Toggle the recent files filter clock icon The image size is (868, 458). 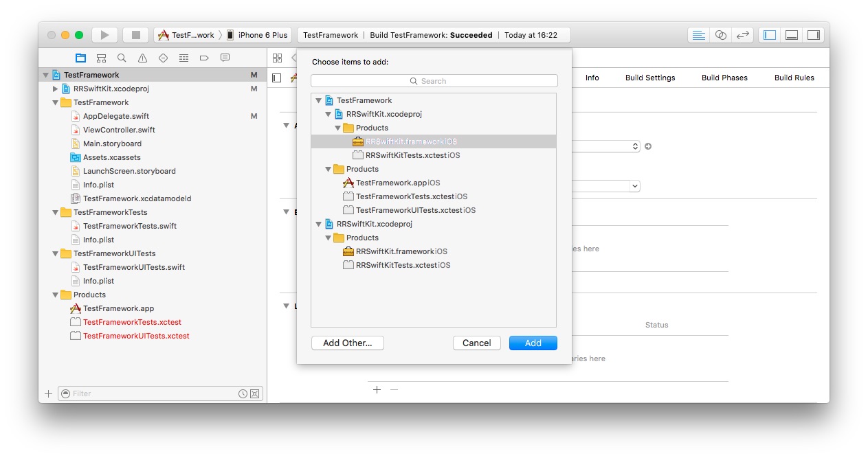pos(243,393)
